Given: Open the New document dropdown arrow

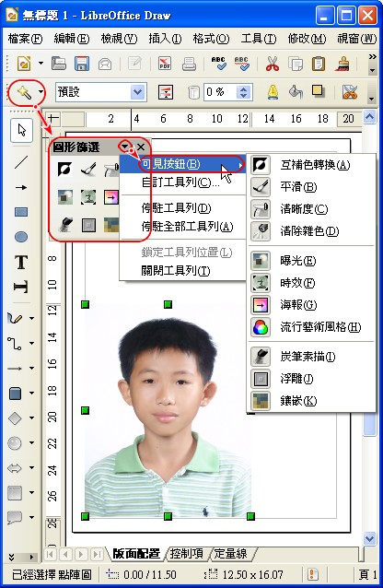Looking at the screenshot, I should pyautogui.click(x=41, y=64).
